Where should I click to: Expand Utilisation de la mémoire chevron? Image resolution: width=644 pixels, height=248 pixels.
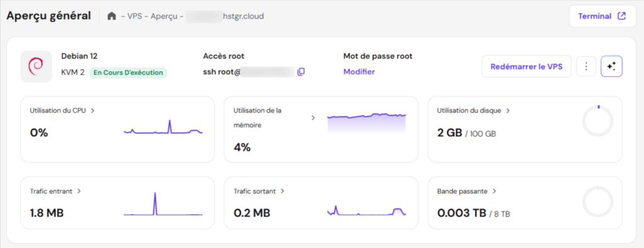coord(313,118)
